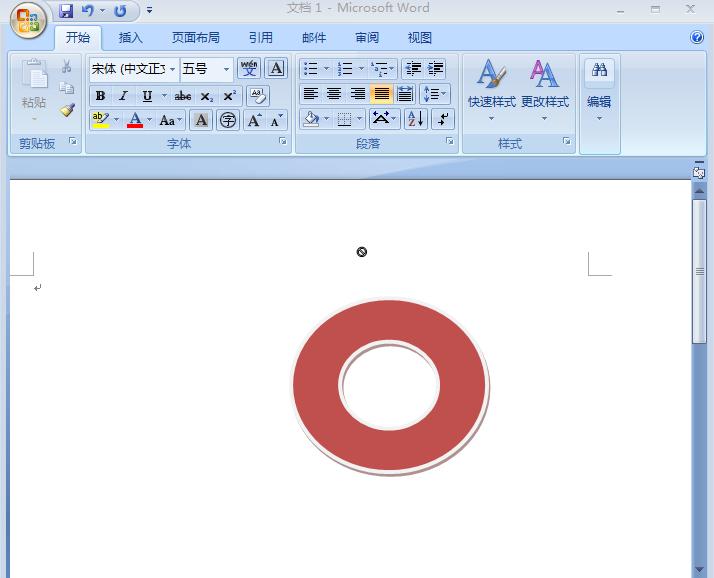Apply the red font color swatch

tap(135, 120)
